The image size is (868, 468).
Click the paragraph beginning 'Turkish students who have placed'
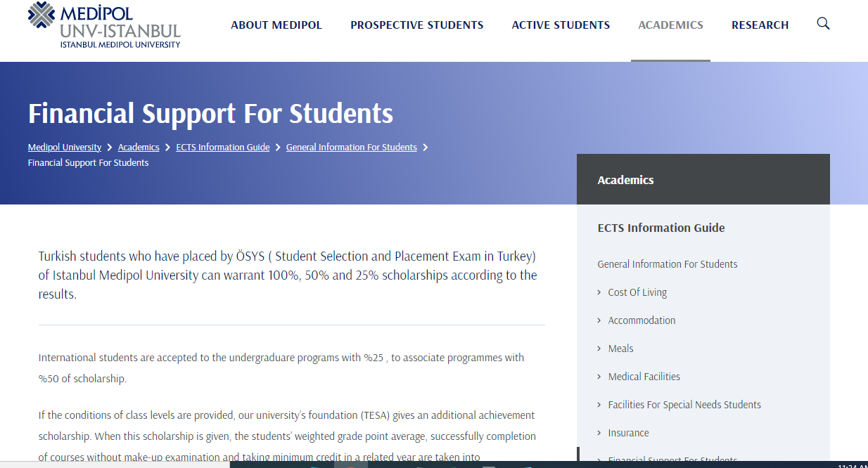tap(288, 275)
